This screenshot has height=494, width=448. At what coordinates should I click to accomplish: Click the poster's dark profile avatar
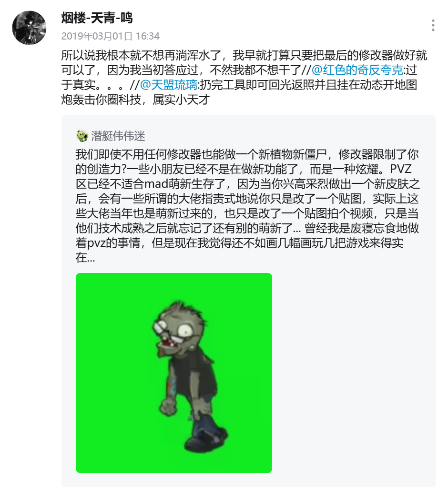pyautogui.click(x=29, y=28)
